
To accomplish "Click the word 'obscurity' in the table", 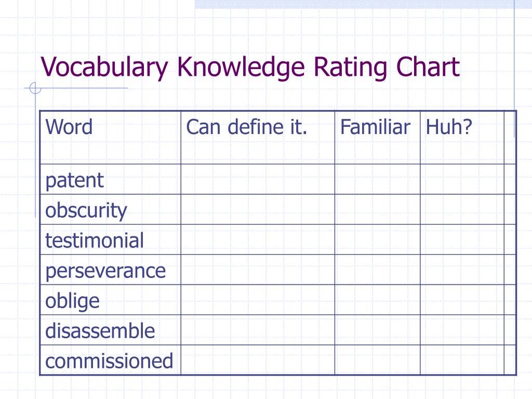I will [x=86, y=210].
